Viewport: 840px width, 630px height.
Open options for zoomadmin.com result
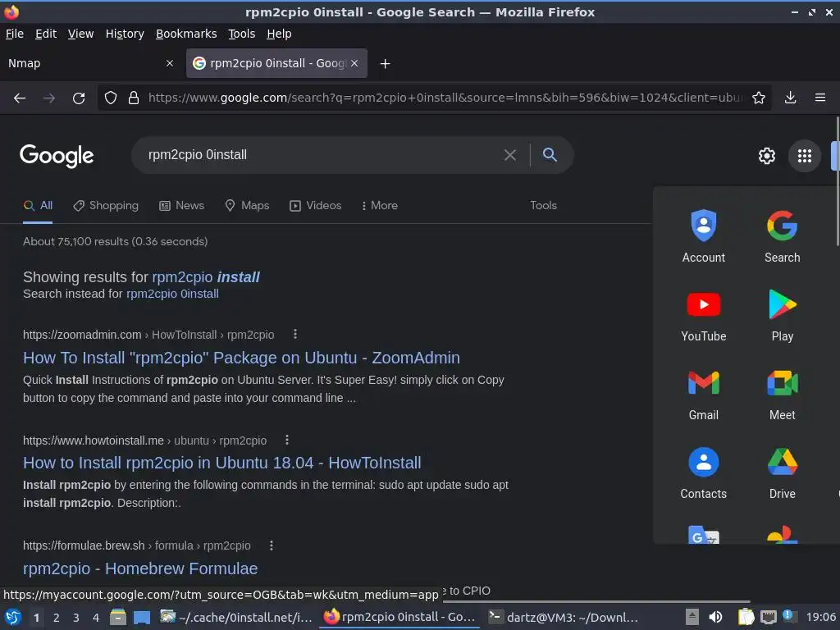tap(294, 335)
